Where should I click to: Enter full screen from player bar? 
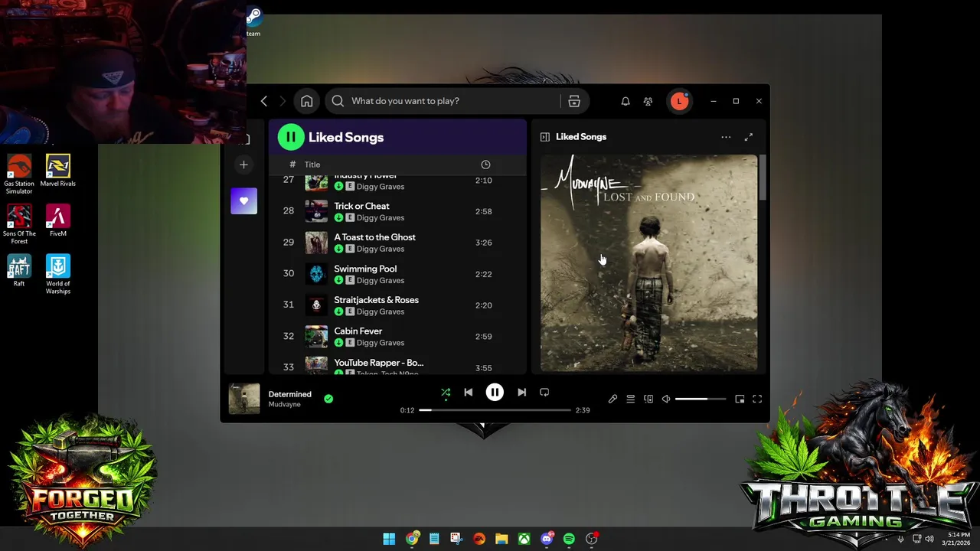tap(757, 399)
